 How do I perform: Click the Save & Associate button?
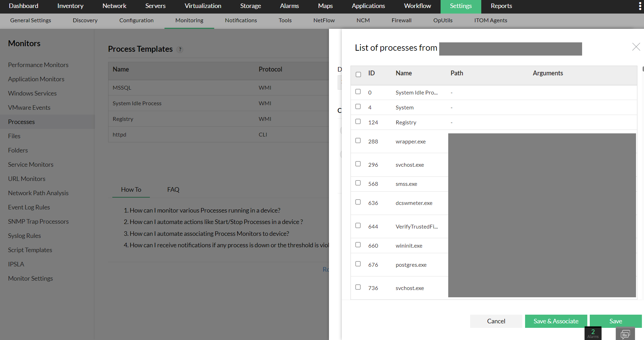[556, 321]
